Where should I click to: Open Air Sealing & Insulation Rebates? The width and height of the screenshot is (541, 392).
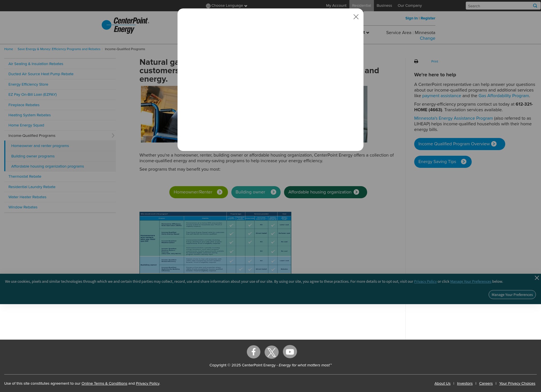coord(36,64)
